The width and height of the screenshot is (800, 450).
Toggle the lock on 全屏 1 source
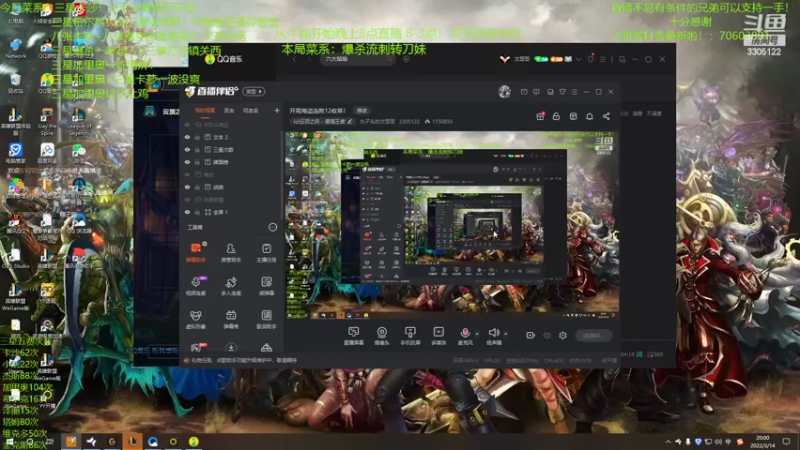[x=197, y=212]
